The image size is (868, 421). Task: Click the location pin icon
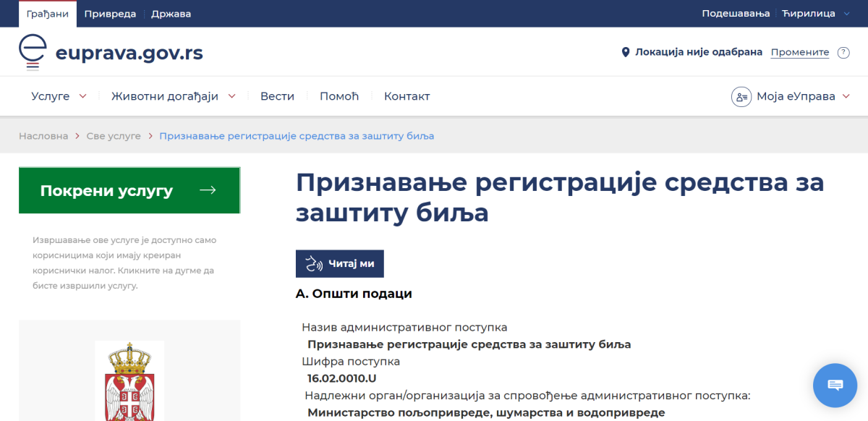[626, 52]
